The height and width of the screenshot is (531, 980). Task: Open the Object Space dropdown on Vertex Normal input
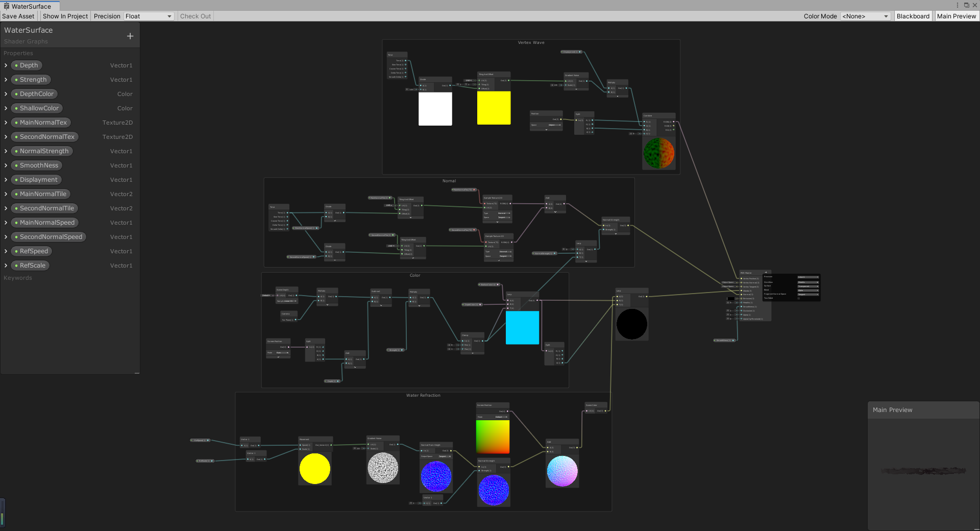[x=730, y=282]
